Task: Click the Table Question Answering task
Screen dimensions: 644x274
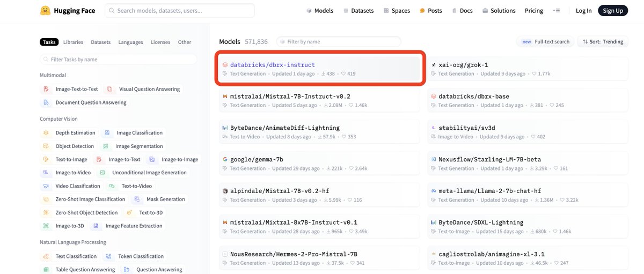Action: (79, 270)
